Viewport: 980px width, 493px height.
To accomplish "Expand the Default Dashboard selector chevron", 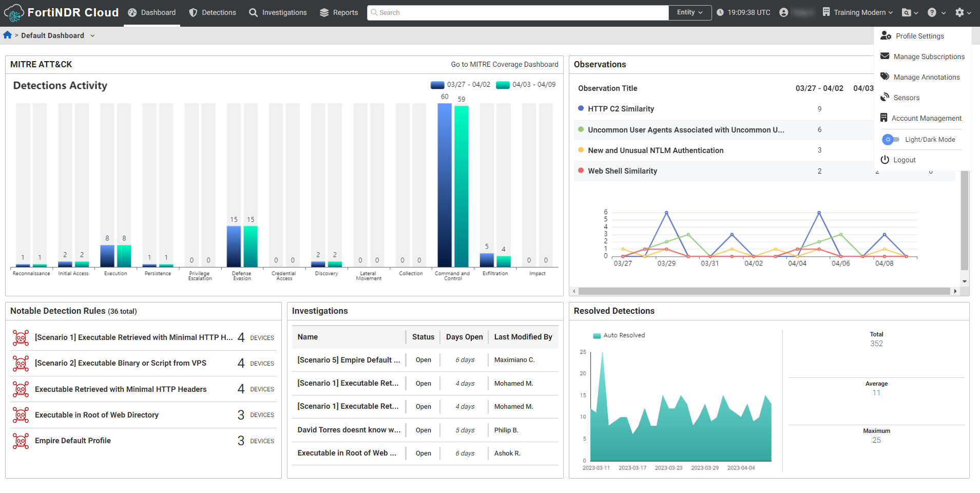I will coord(92,35).
